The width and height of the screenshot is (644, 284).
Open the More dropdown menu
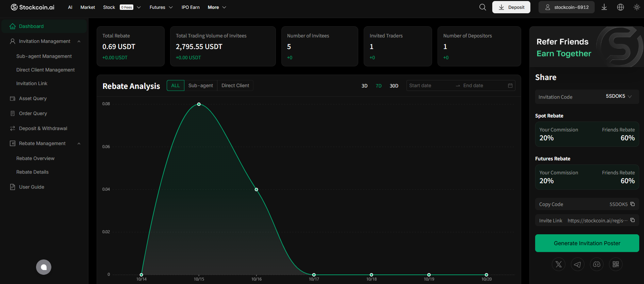(217, 7)
